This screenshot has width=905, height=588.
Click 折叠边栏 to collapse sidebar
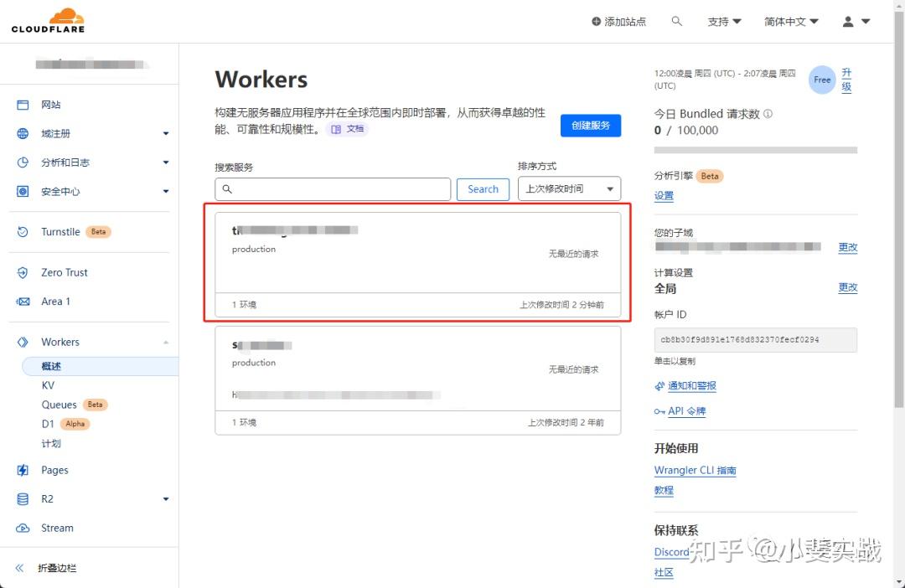coord(57,568)
